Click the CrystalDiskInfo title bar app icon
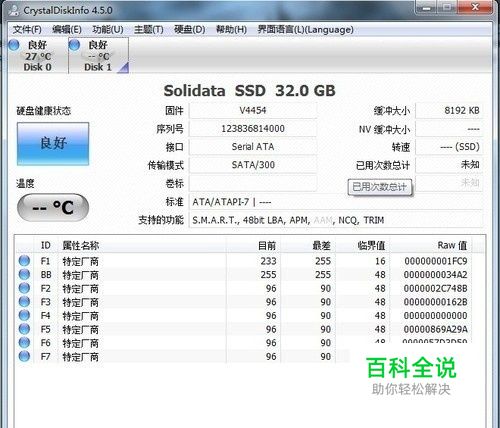This screenshot has width=500, height=428. click(x=14, y=10)
